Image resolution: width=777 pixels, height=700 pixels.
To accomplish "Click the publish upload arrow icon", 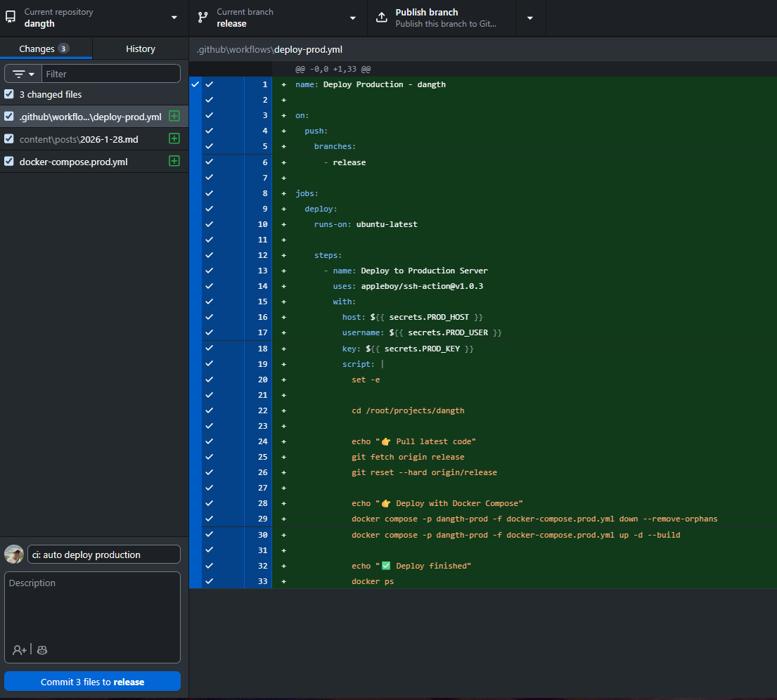I will pos(382,15).
